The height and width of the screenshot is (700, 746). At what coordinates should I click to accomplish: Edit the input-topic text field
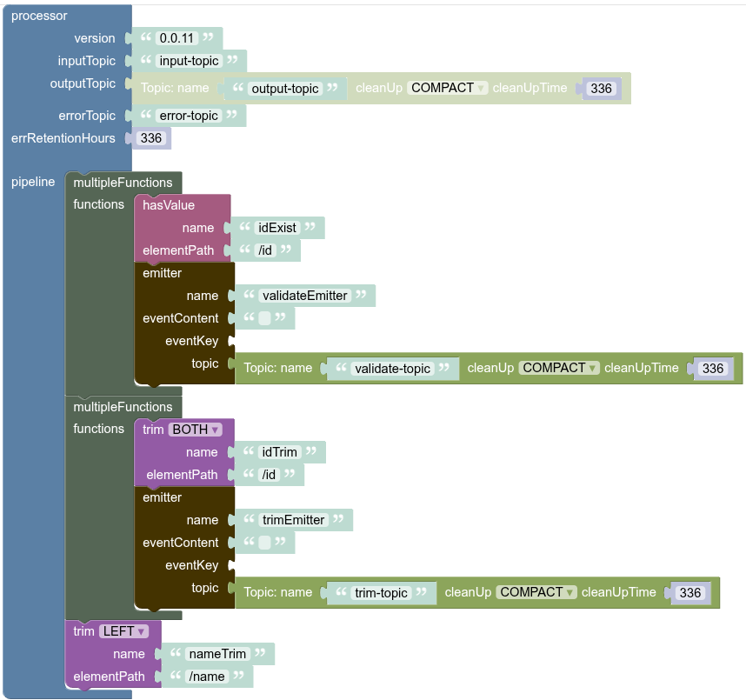tap(189, 61)
